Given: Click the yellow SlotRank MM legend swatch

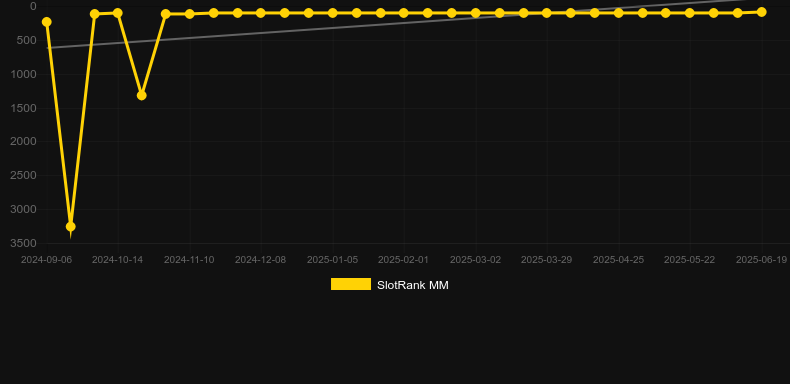Looking at the screenshot, I should click(x=351, y=284).
